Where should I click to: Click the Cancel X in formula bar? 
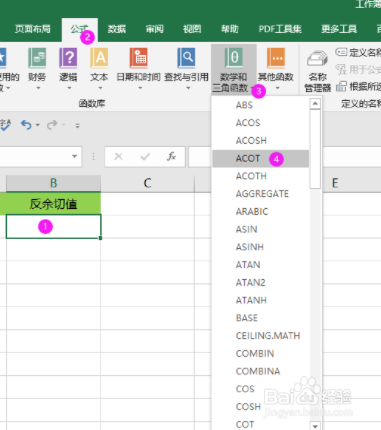[118, 156]
